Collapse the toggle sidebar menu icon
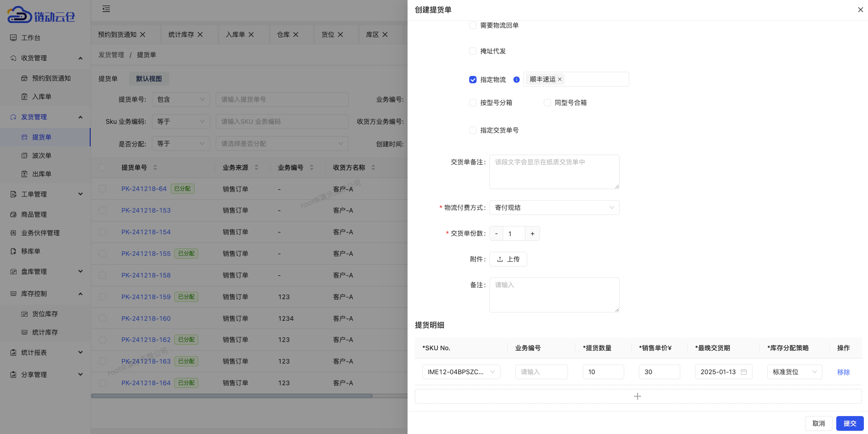This screenshot has width=868, height=434. (106, 9)
